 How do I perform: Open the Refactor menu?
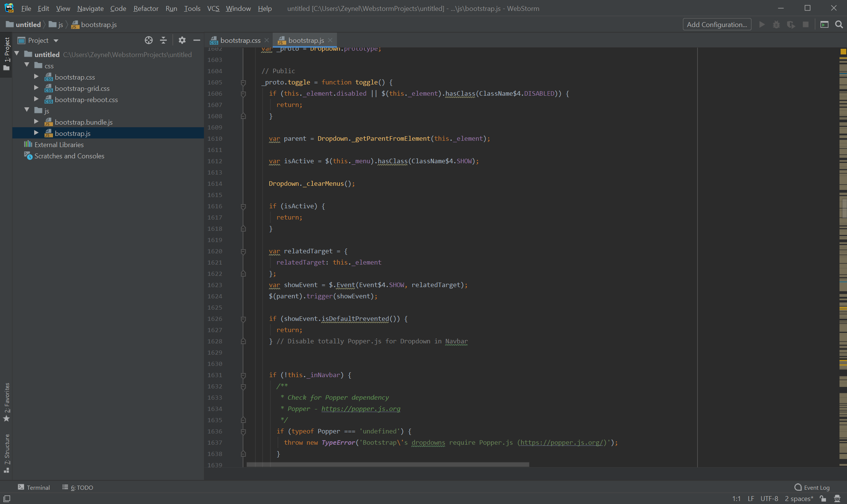pyautogui.click(x=146, y=8)
